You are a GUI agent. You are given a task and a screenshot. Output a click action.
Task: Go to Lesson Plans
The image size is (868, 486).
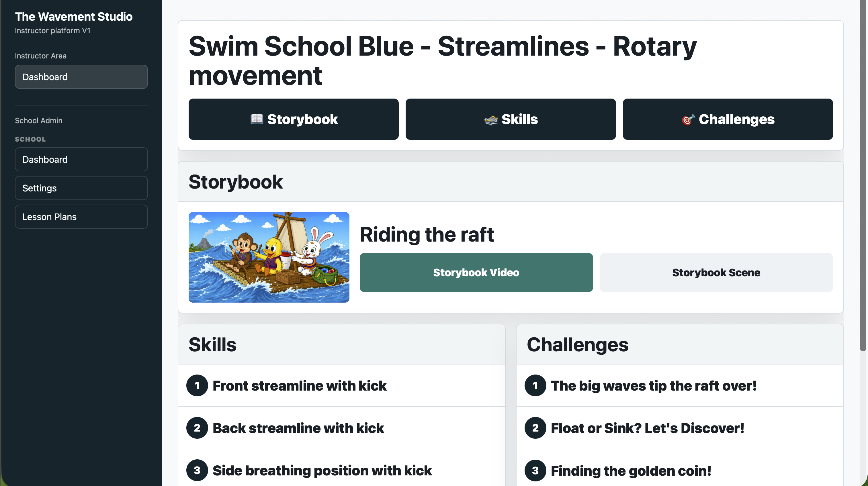click(81, 217)
